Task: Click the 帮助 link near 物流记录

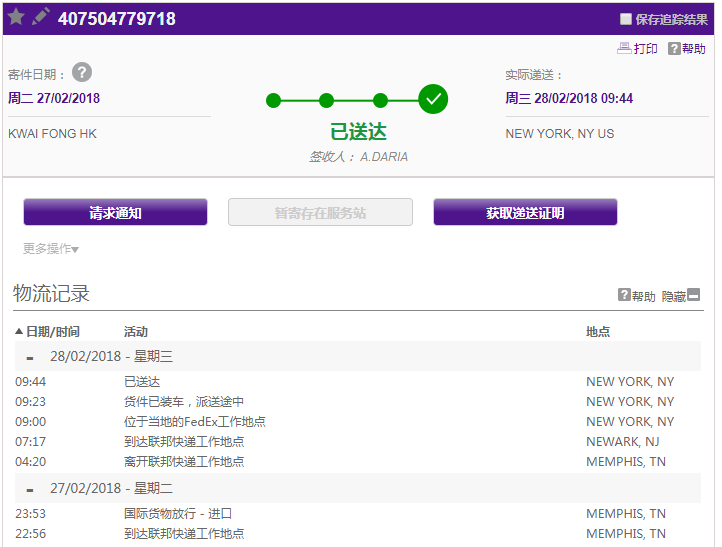Action: (x=643, y=296)
